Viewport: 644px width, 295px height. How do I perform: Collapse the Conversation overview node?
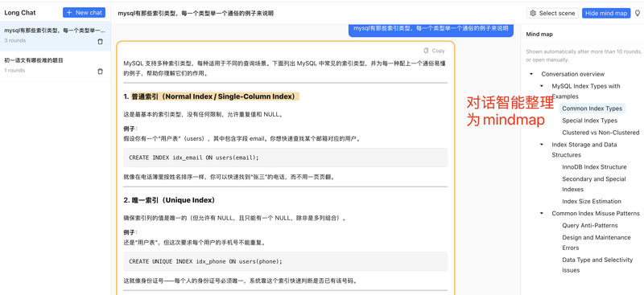pos(531,74)
